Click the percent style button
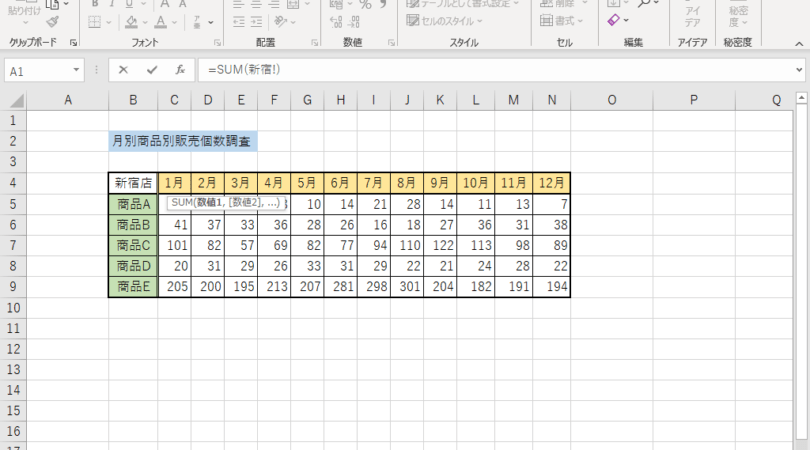This screenshot has width=810, height=450. (365, 4)
